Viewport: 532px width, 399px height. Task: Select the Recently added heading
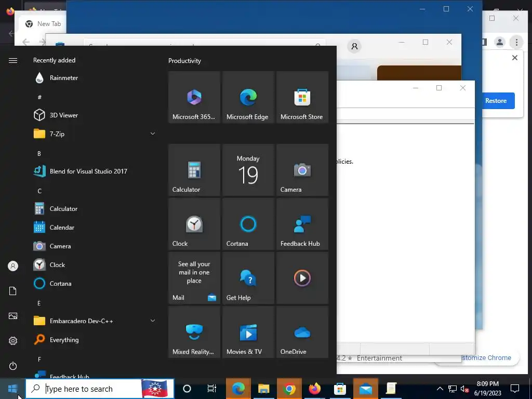pyautogui.click(x=54, y=60)
